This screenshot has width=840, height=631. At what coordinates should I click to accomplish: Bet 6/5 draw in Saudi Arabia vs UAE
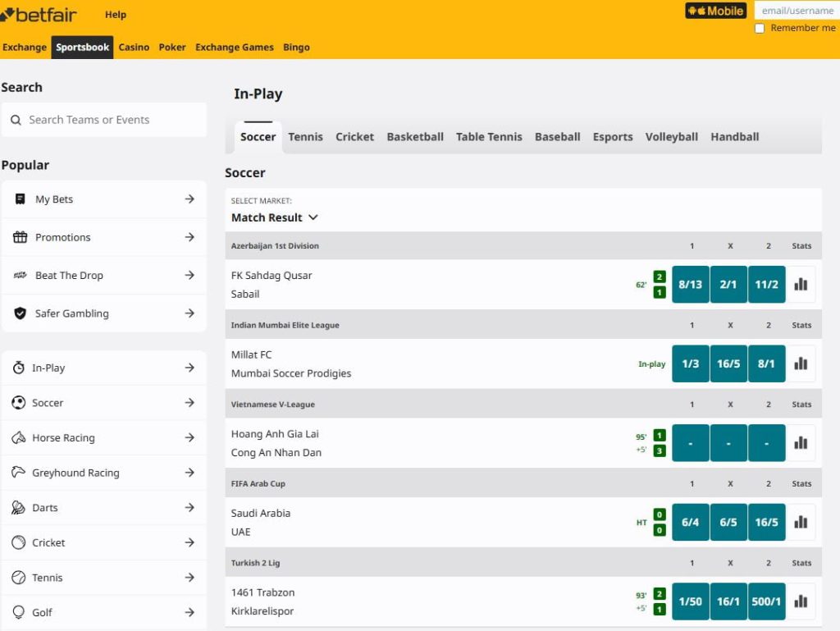[x=728, y=522]
